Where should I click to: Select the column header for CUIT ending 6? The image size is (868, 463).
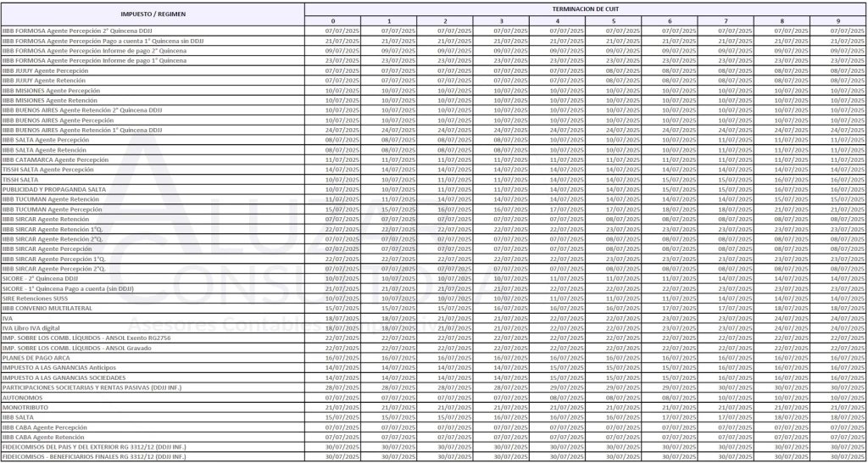click(x=670, y=21)
